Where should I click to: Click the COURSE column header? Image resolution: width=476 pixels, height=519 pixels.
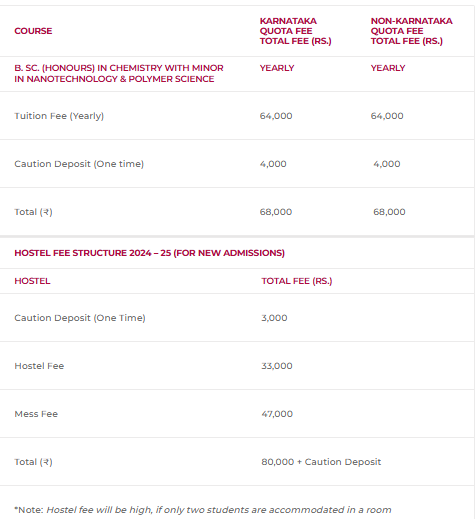tap(33, 31)
